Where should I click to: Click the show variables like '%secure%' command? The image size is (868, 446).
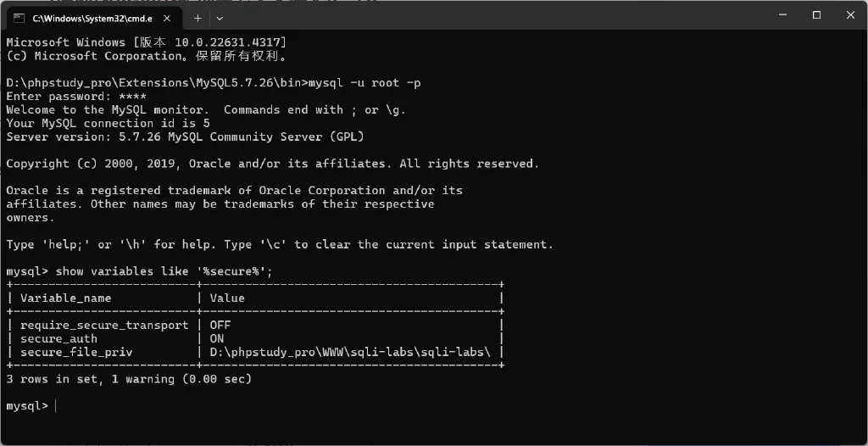pos(164,271)
